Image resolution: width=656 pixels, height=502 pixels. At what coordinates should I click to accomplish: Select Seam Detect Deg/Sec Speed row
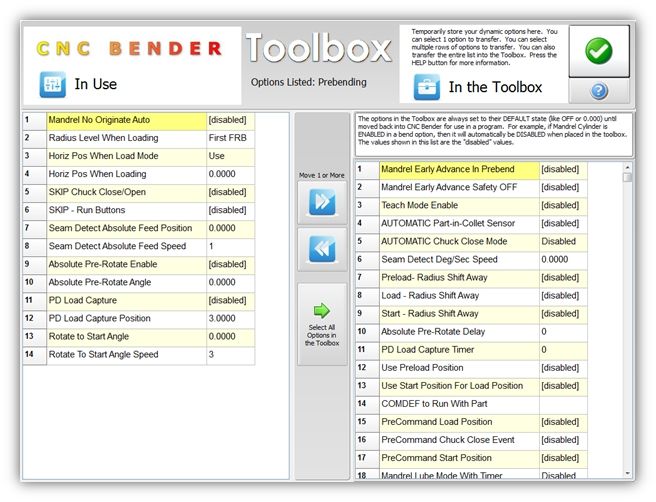(472, 259)
